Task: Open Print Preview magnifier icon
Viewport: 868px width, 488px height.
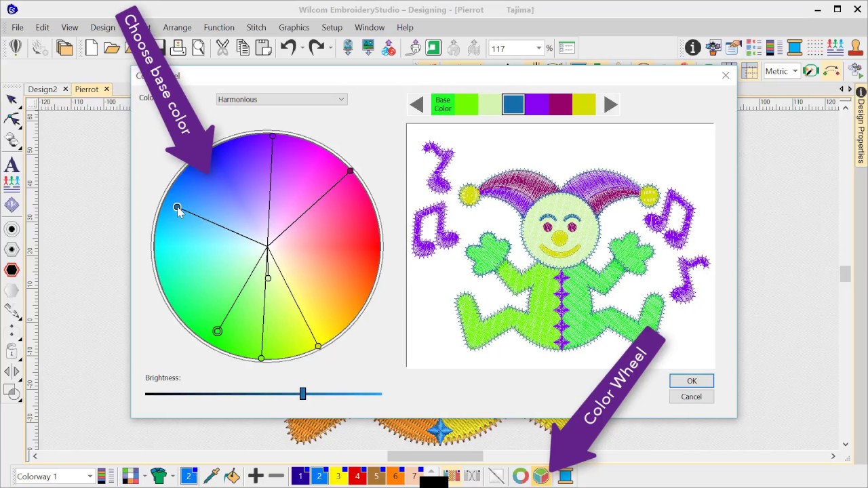Action: [198, 47]
